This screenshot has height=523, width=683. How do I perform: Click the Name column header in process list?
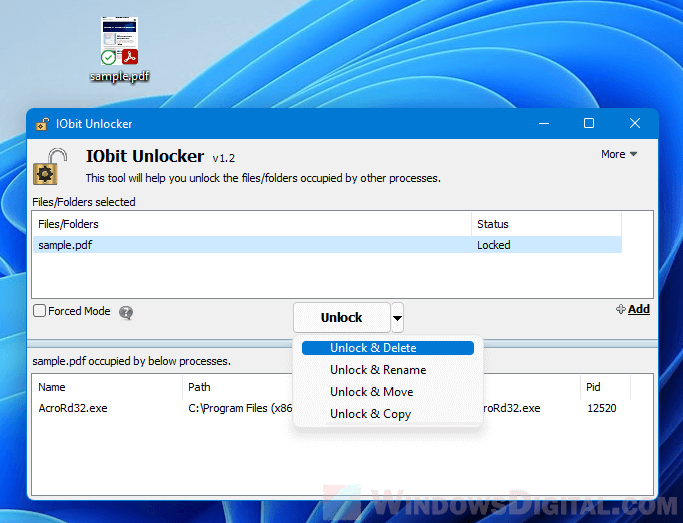click(x=107, y=387)
